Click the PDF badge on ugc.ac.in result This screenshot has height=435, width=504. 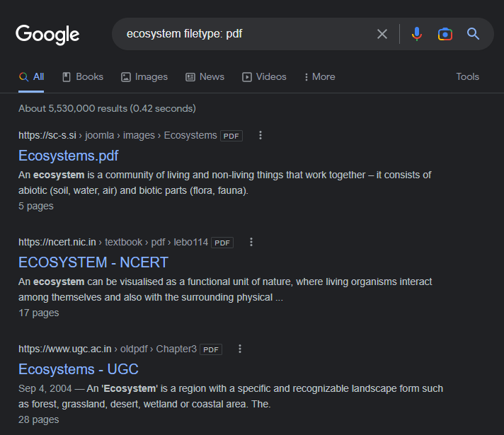[x=211, y=349]
